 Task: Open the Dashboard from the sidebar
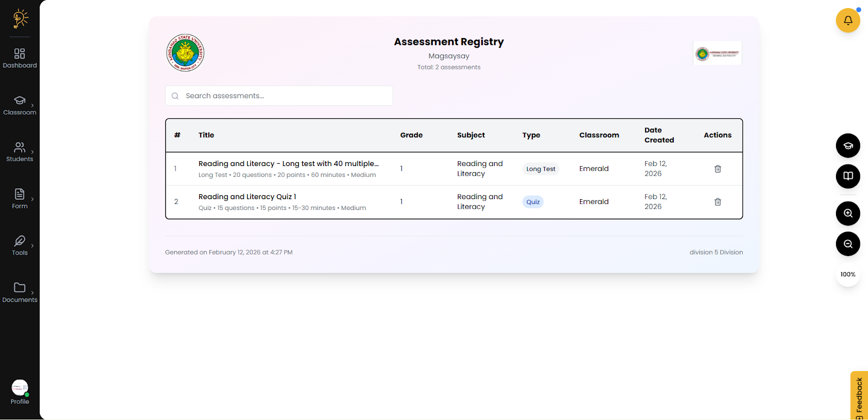[x=20, y=58]
